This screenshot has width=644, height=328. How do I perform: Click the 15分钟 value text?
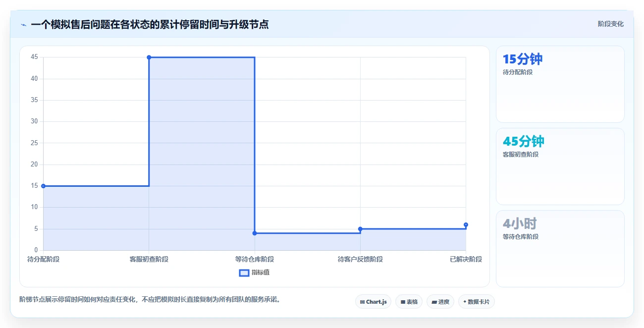tap(523, 59)
